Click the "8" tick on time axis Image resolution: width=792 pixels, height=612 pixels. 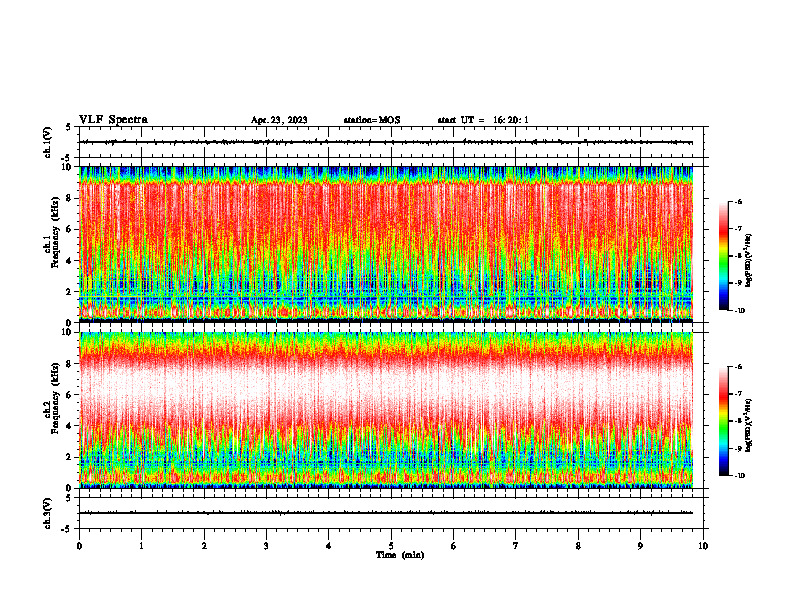point(578,546)
